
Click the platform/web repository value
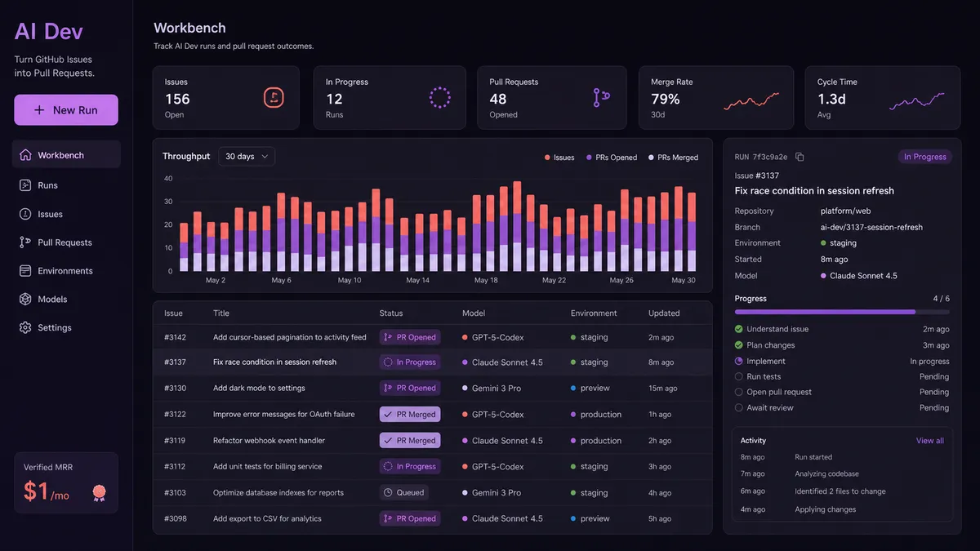(848, 211)
